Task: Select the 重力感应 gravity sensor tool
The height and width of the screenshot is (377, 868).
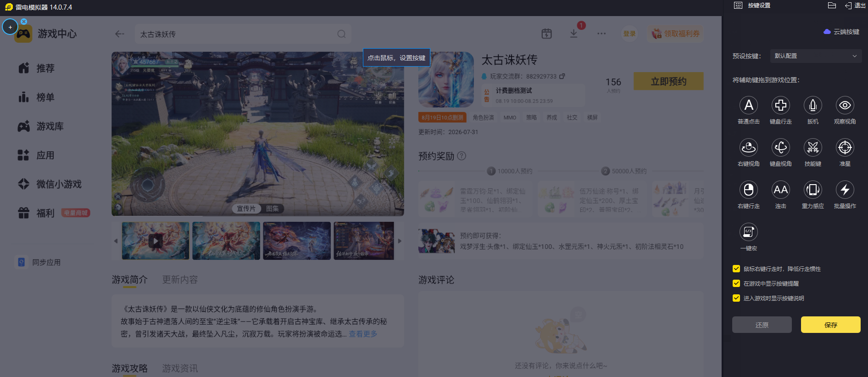Action: tap(813, 190)
